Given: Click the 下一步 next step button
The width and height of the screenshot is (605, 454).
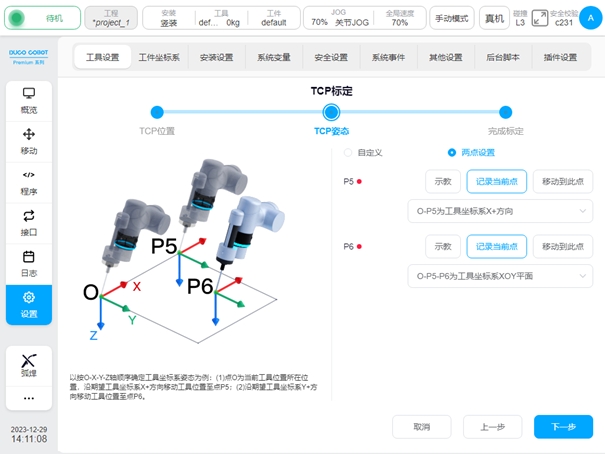Looking at the screenshot, I should 563,427.
